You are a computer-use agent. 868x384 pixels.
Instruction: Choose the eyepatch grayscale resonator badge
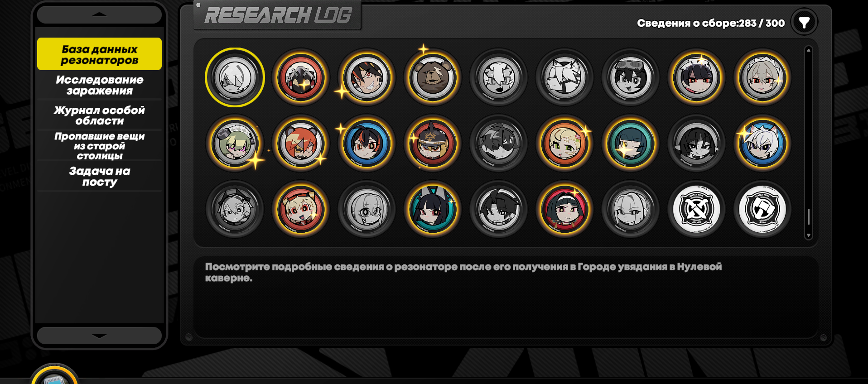499,144
